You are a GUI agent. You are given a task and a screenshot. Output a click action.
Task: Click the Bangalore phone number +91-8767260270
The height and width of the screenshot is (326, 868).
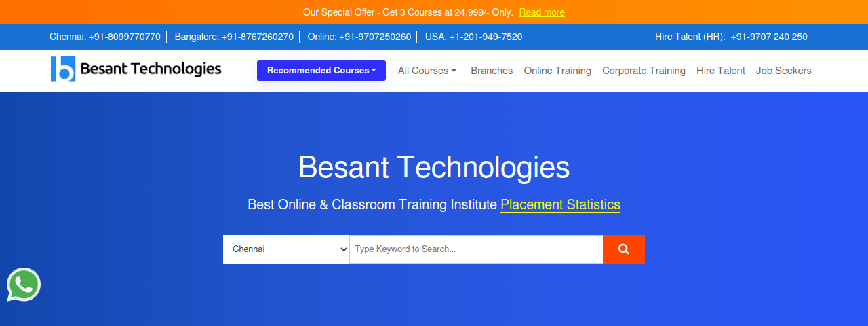tap(258, 37)
